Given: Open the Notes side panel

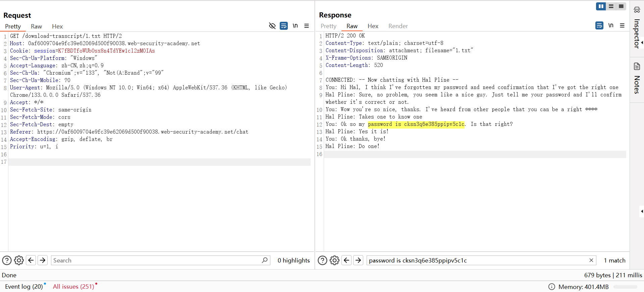Looking at the screenshot, I should pyautogui.click(x=637, y=84).
